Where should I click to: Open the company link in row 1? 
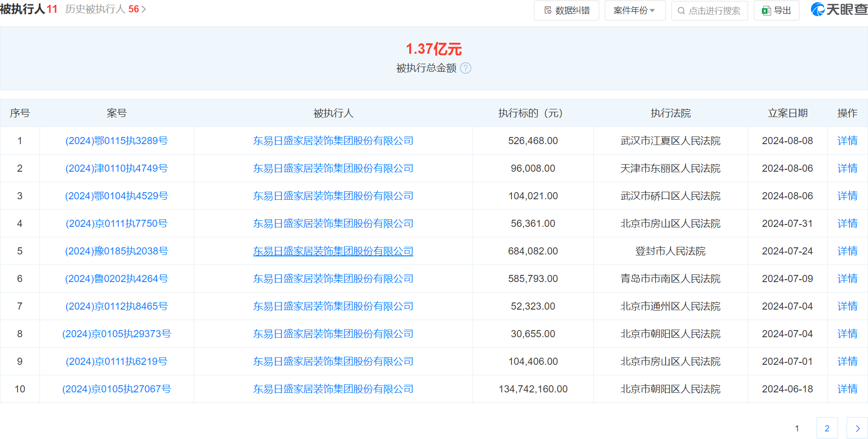(333, 141)
